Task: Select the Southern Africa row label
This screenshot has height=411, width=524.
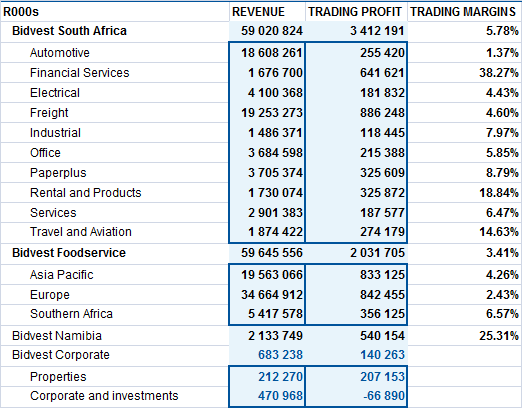Action: click(x=71, y=314)
